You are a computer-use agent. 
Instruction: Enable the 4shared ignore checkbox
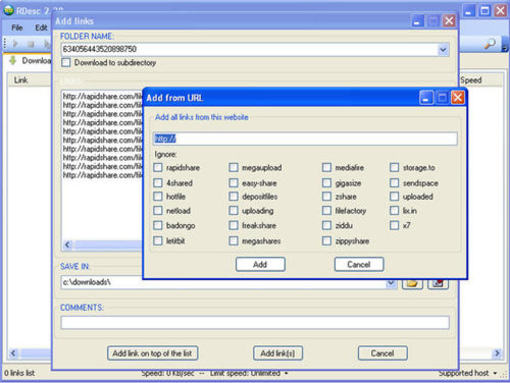tap(158, 183)
